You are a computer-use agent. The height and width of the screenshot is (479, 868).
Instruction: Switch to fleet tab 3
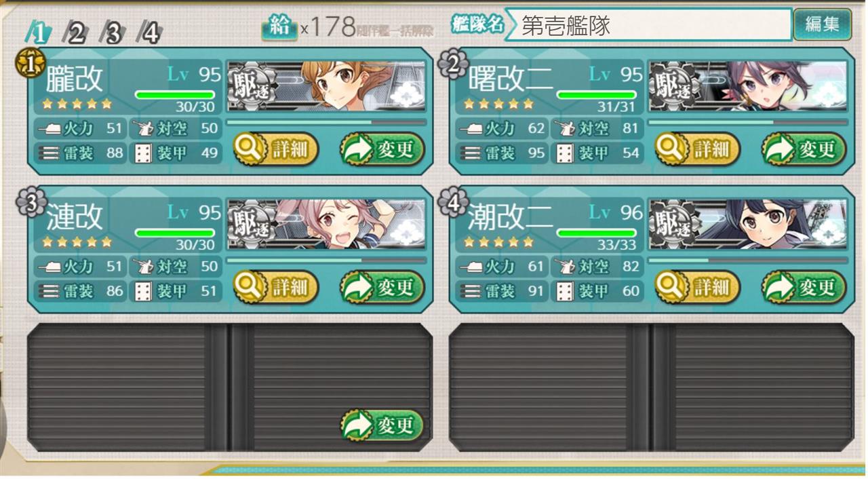tap(113, 32)
